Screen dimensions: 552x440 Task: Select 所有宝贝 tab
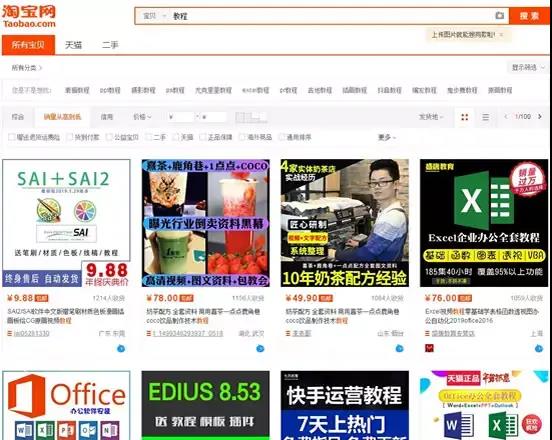tap(28, 45)
